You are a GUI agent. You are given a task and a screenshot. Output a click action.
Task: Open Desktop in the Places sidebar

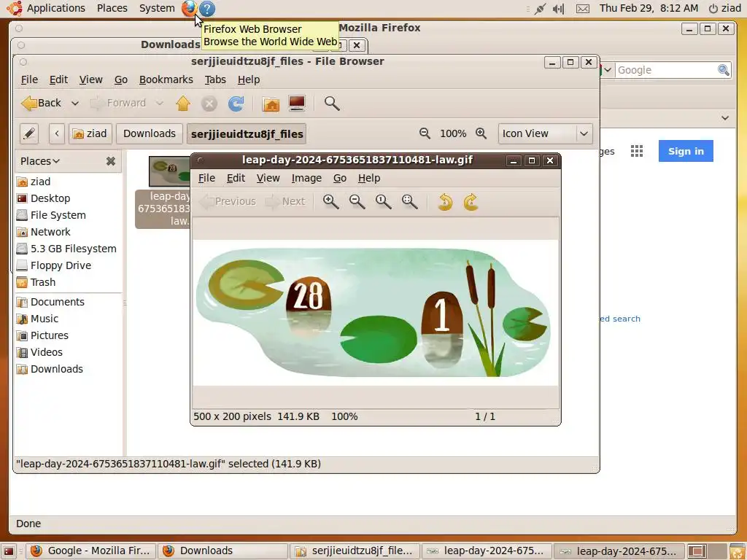(50, 198)
